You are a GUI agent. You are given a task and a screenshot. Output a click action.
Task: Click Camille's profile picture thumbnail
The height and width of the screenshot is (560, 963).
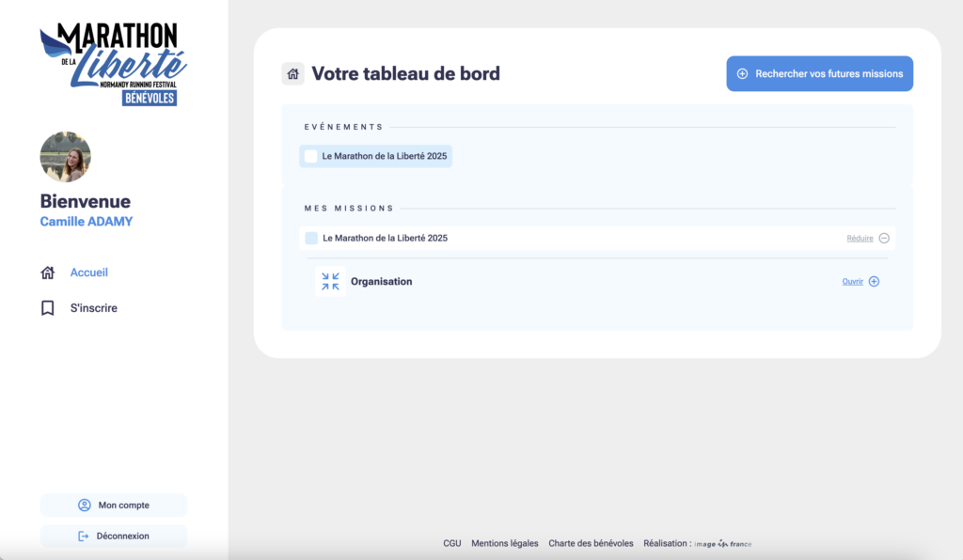[66, 157]
